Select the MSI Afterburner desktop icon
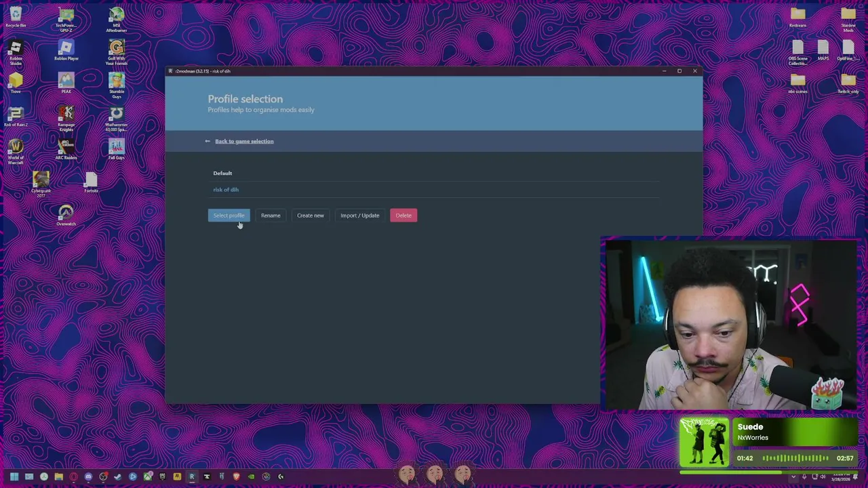The height and width of the screenshot is (488, 868). click(116, 20)
